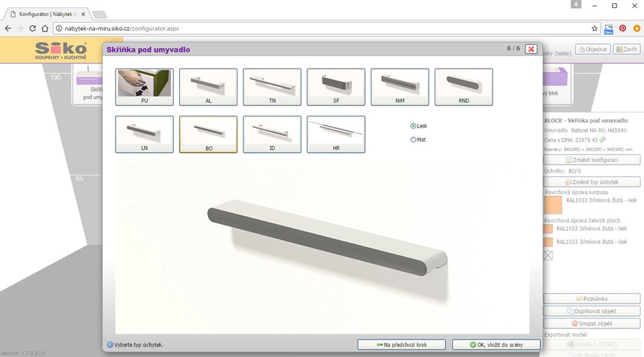Viewport: 644px width, 357px height.
Task: Choose the Mat finish option
Action: coord(413,140)
